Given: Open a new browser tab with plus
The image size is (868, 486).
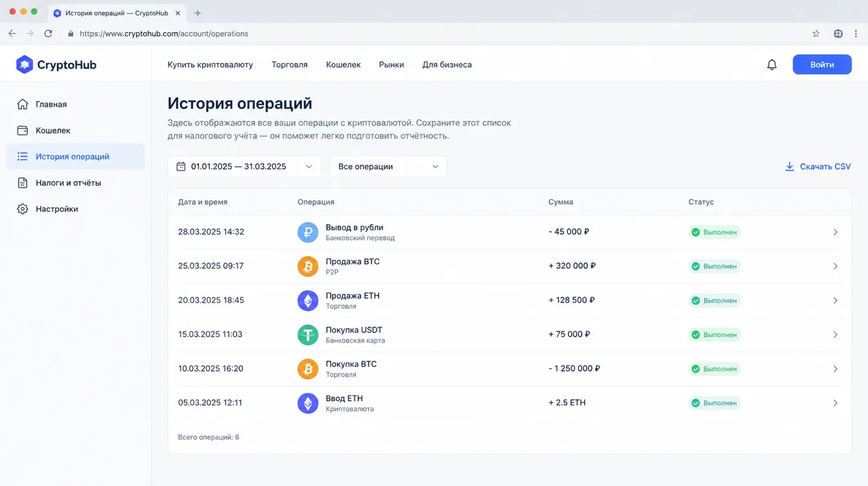Looking at the screenshot, I should [x=198, y=13].
